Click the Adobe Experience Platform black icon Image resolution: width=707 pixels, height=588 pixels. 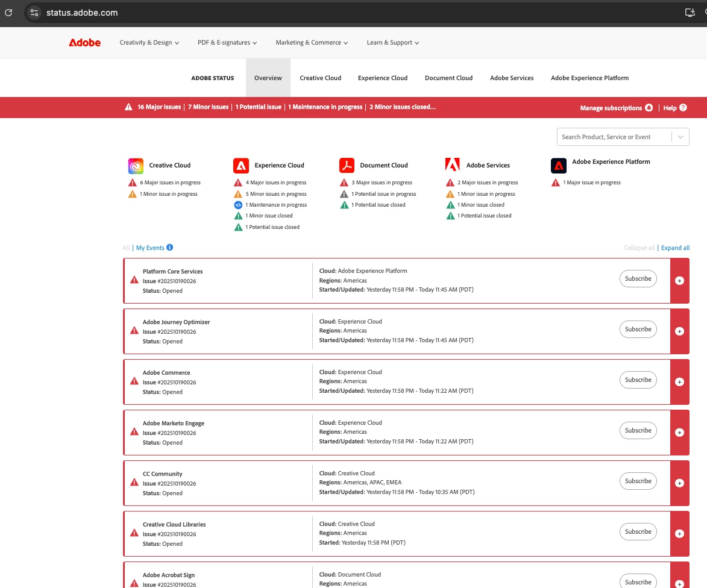point(559,166)
